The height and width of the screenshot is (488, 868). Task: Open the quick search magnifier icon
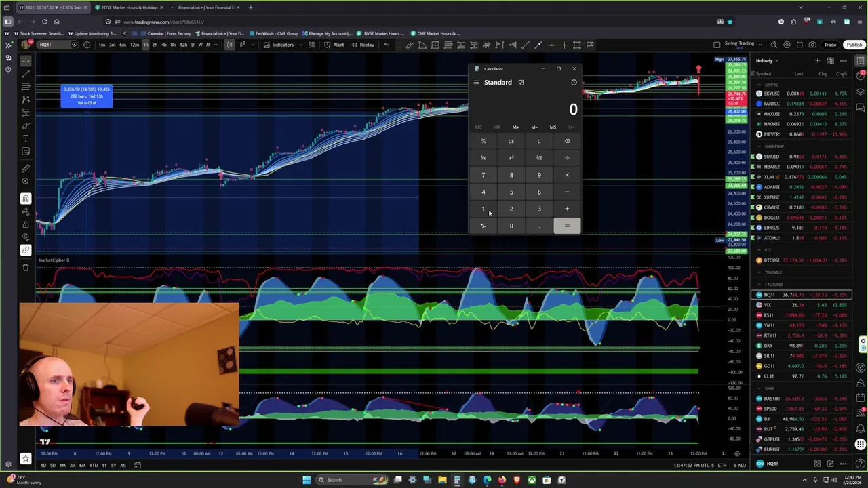(x=774, y=45)
